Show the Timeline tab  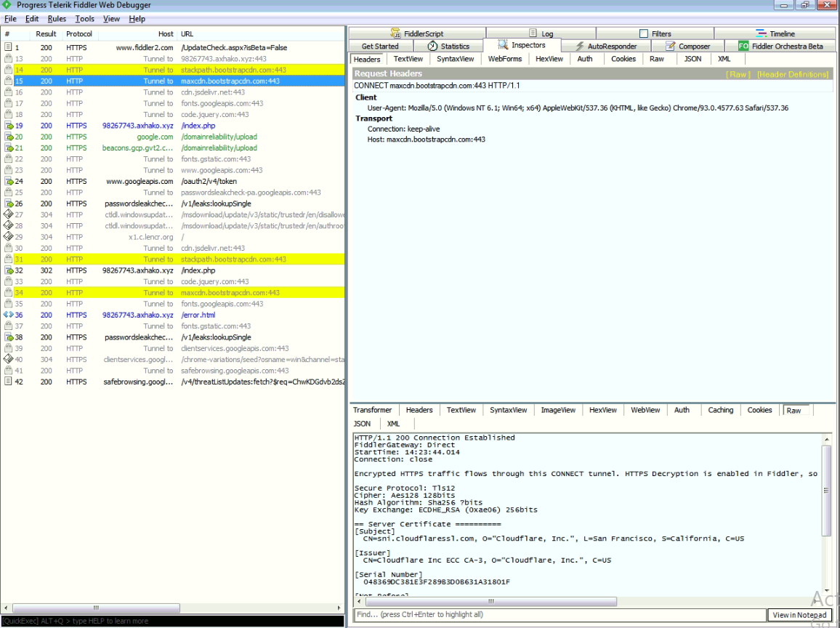click(x=775, y=33)
